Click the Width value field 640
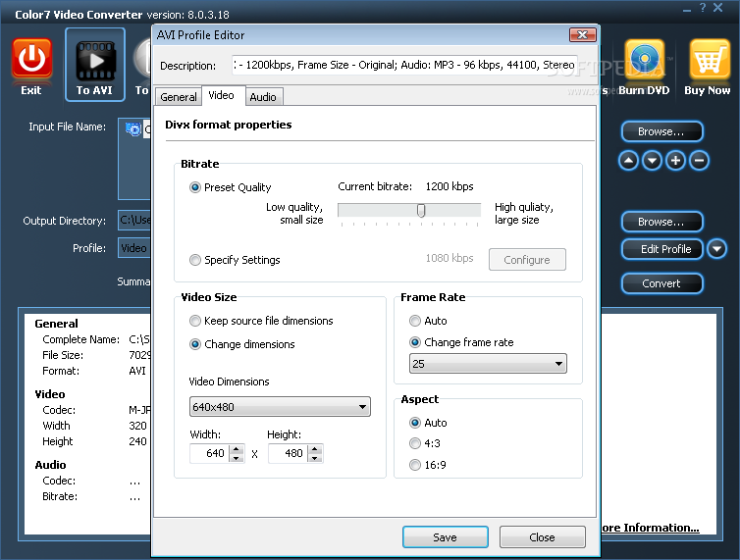This screenshot has width=740, height=560. click(210, 453)
